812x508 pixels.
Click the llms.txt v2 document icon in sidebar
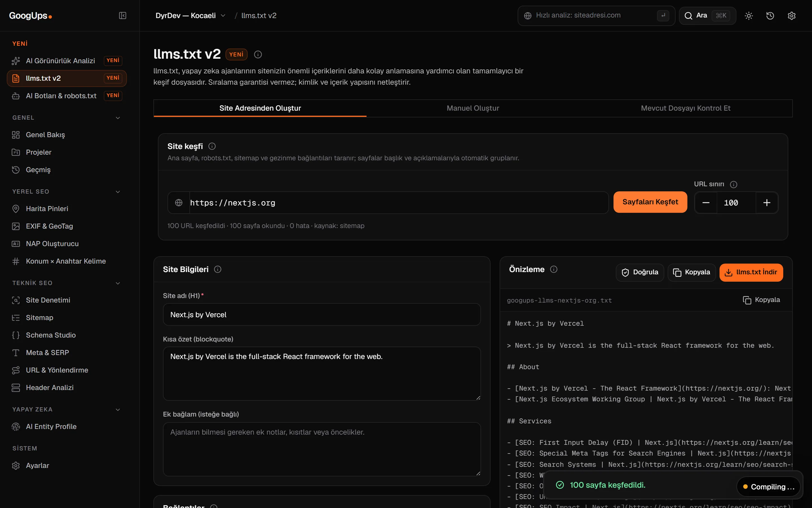(x=16, y=78)
